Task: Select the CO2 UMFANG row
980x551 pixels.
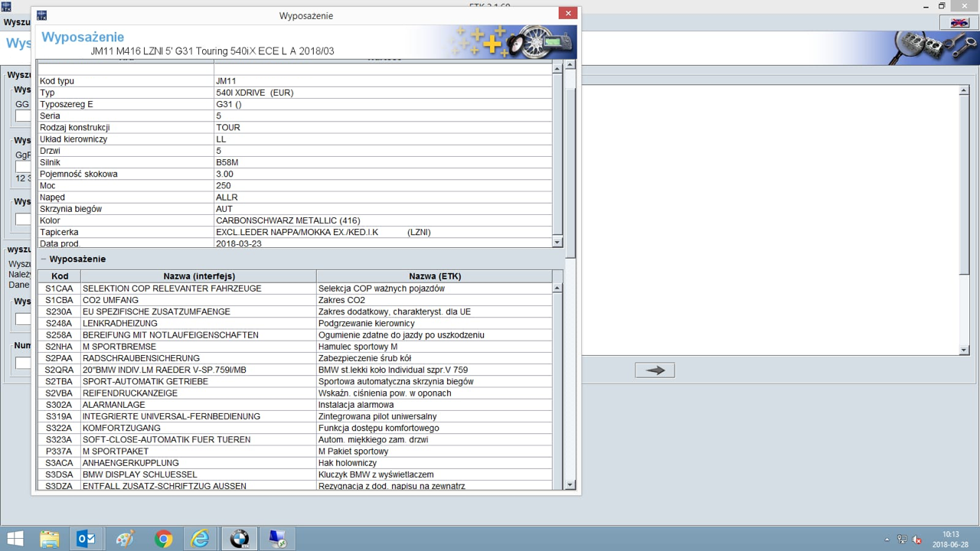Action: click(x=295, y=300)
